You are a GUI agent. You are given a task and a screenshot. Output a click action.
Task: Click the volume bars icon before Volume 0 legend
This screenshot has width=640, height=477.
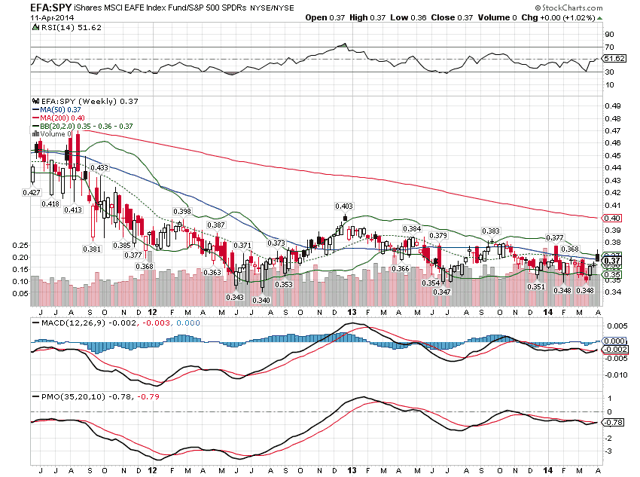click(36, 134)
